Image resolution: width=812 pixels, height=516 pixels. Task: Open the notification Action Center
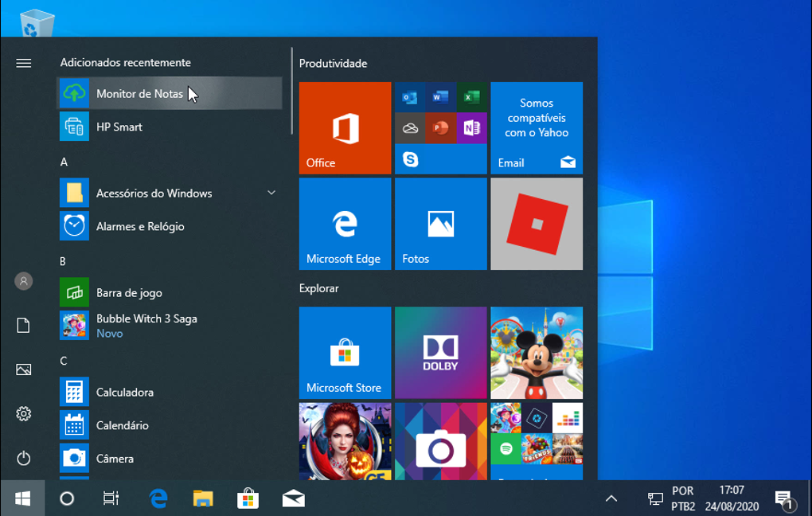785,498
